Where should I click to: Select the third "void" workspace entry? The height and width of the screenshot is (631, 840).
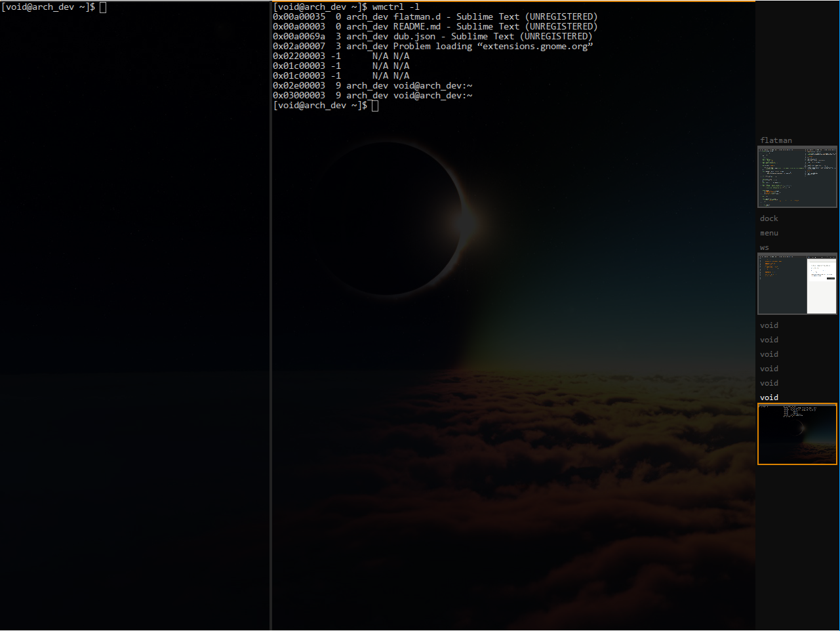[769, 354]
